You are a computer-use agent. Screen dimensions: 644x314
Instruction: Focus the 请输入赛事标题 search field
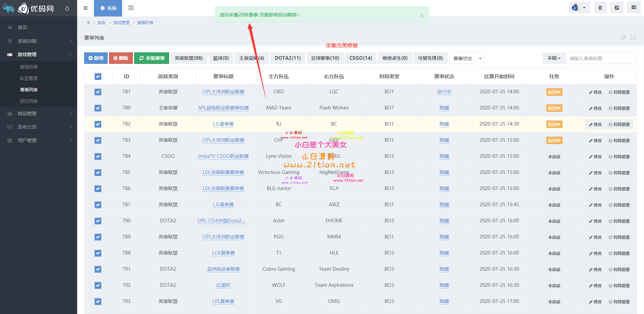(x=600, y=58)
